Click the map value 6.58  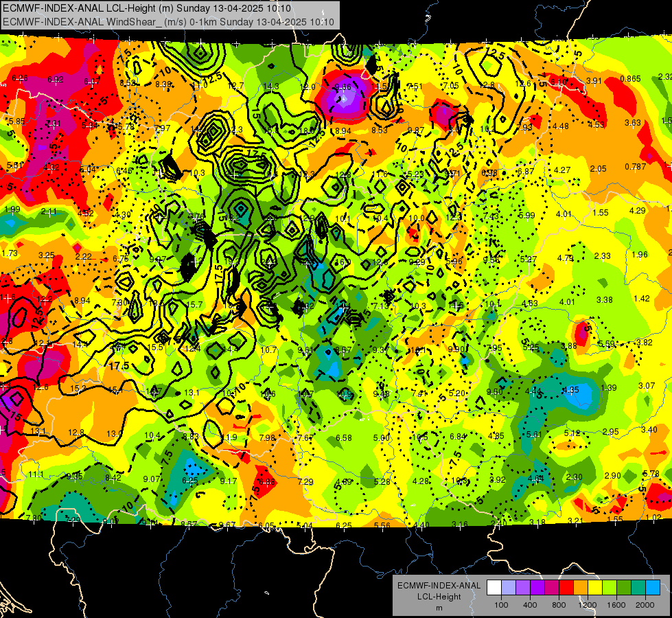tap(344, 437)
